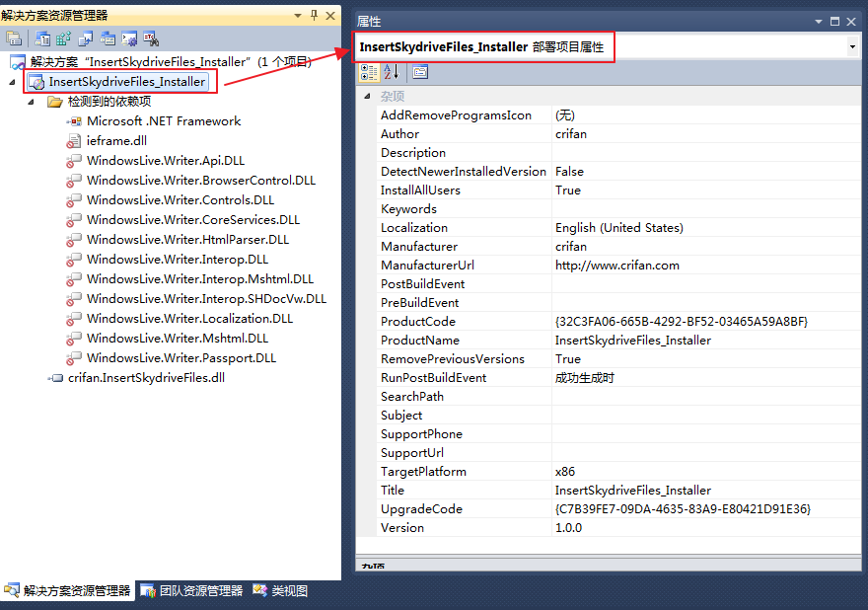Switch to the 类视图 tab
Image resolution: width=868 pixels, height=610 pixels.
[x=280, y=590]
